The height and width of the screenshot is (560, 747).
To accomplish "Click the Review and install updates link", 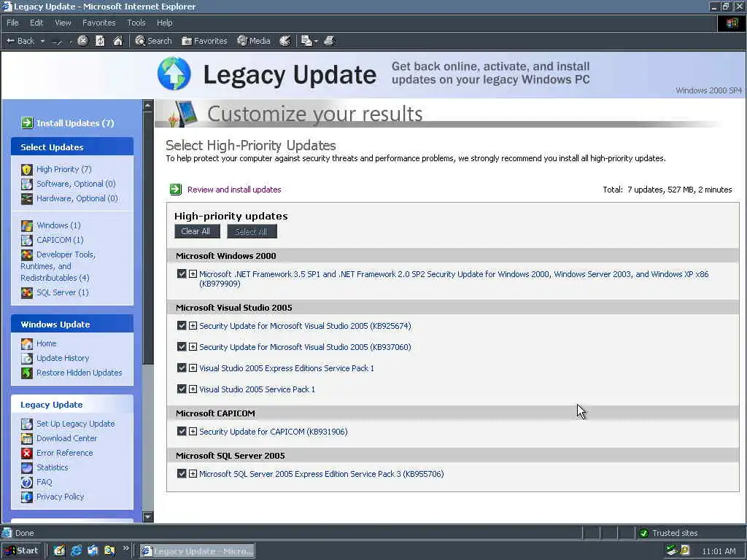I will tap(234, 190).
